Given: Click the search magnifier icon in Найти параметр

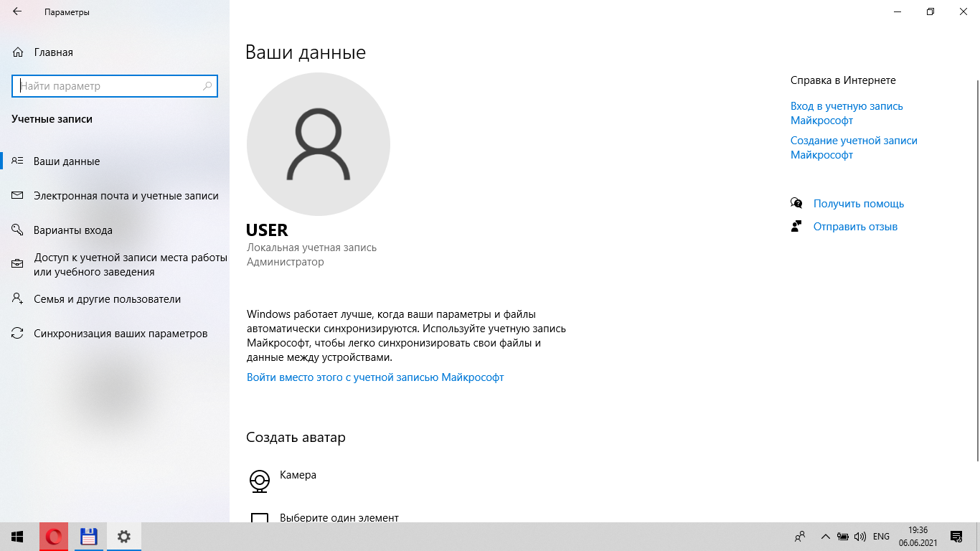Looking at the screenshot, I should (x=207, y=86).
